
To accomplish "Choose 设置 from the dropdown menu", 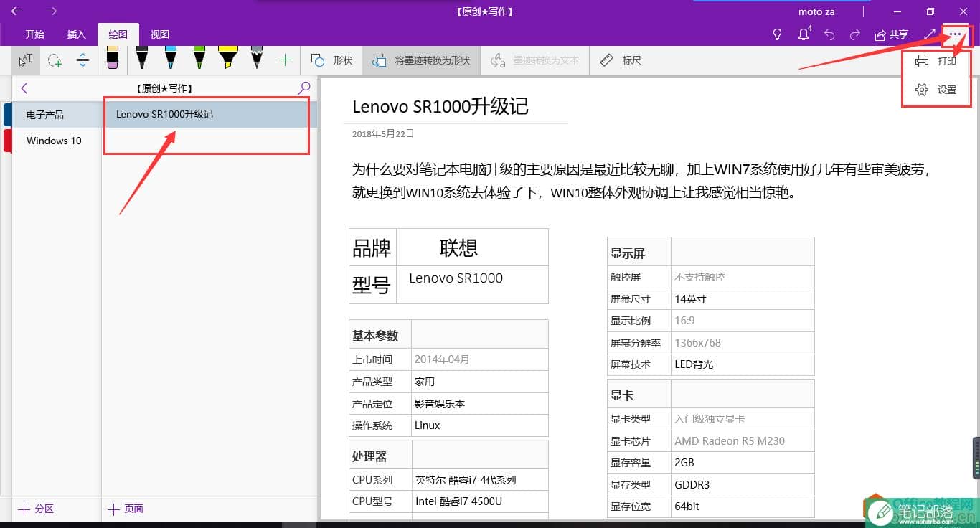I will pos(936,90).
